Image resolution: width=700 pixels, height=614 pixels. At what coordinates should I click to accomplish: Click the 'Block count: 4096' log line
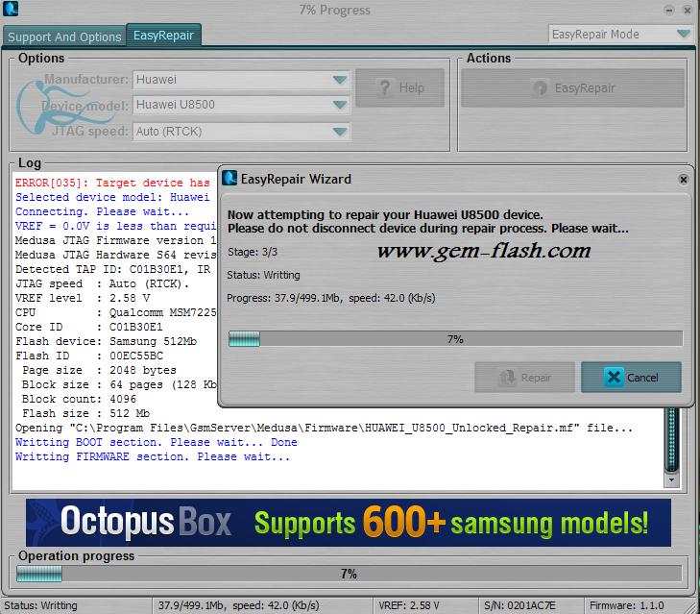[79, 399]
